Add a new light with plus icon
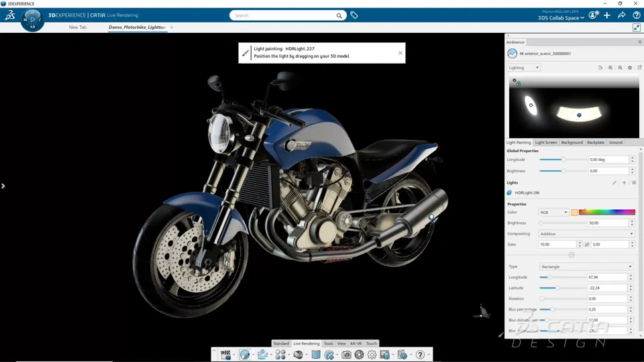Viewport: 644px width, 362px height. click(x=625, y=182)
